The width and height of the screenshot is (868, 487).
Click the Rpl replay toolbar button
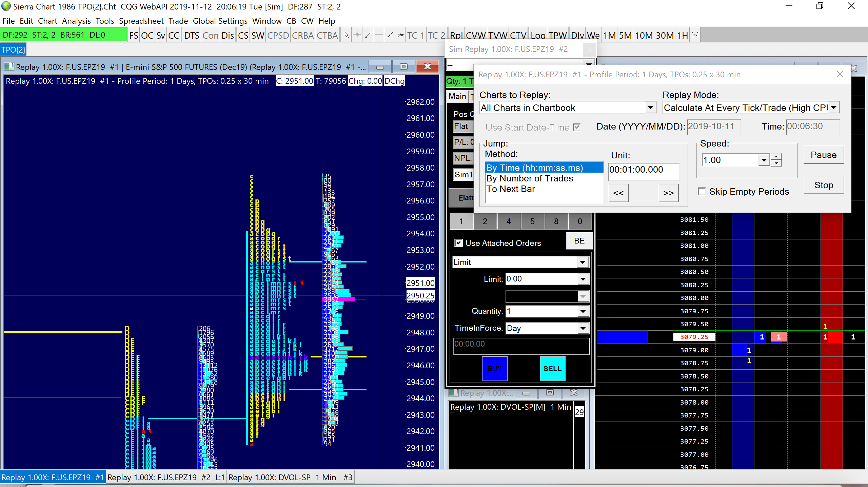(456, 35)
